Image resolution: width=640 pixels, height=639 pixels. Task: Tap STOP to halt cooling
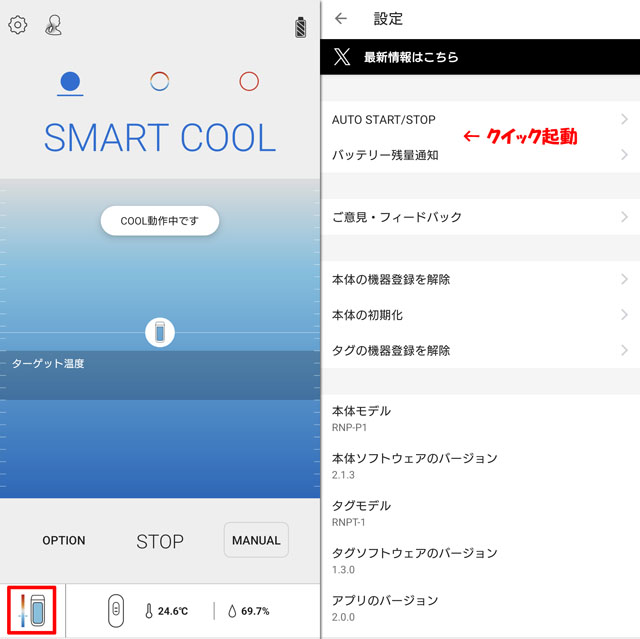click(x=160, y=541)
